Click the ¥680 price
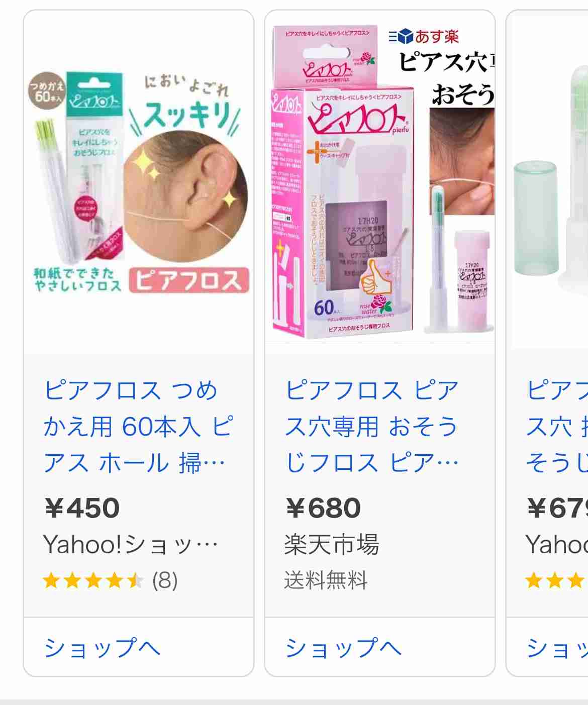Image resolution: width=588 pixels, height=705 pixels. pos(323,508)
